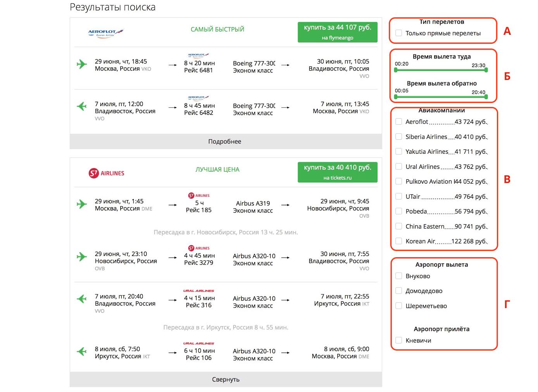This screenshot has height=392, width=538.
Task: Click left handle of Время вылета туда slider
Action: click(x=396, y=70)
